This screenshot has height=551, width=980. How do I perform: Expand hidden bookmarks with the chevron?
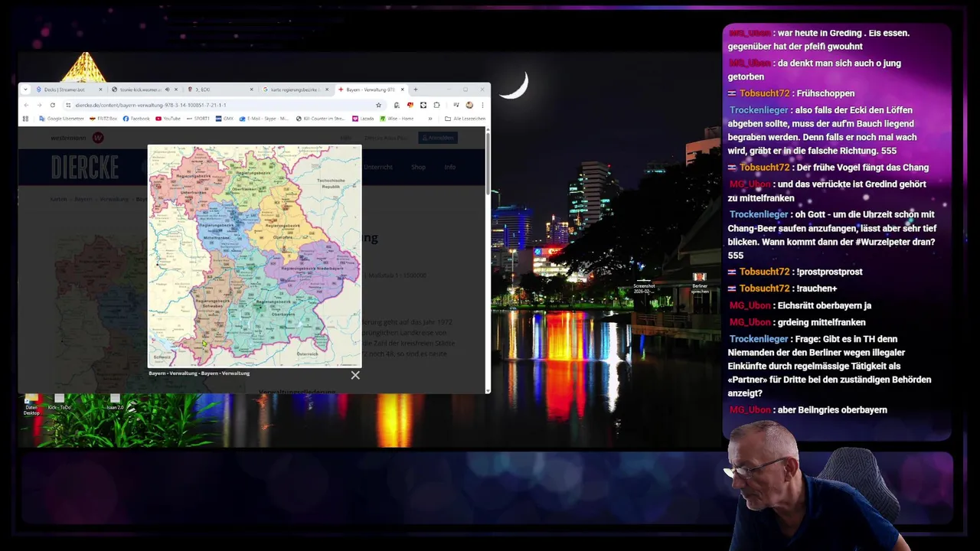point(430,119)
